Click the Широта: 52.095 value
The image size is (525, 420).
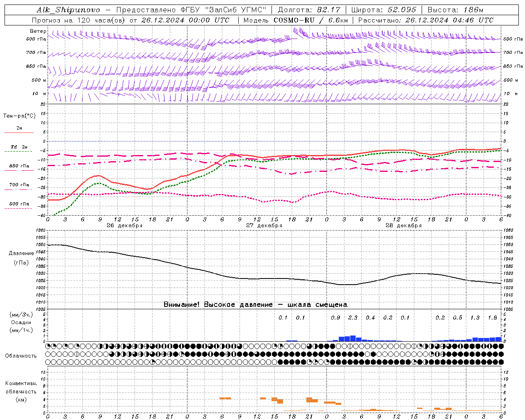pos(384,10)
